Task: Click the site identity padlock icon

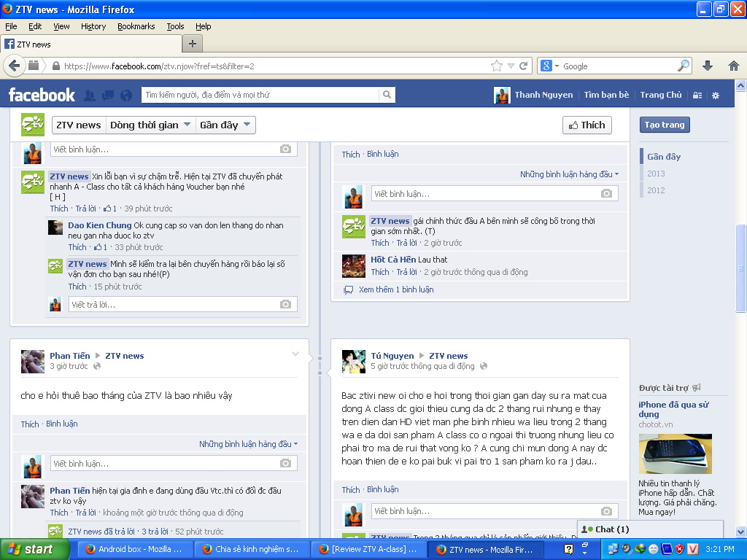Action: click(x=56, y=66)
